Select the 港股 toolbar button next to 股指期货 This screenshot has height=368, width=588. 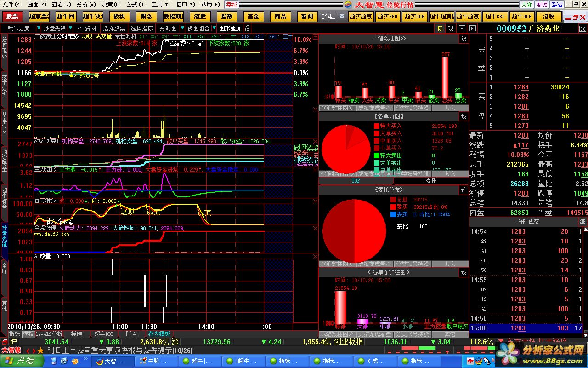[200, 17]
